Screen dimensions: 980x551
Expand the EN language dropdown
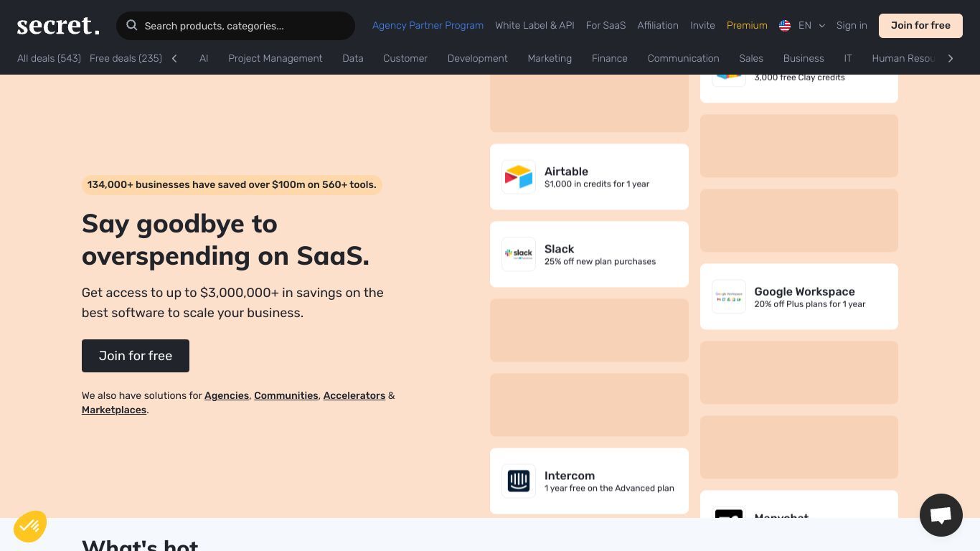pyautogui.click(x=811, y=26)
